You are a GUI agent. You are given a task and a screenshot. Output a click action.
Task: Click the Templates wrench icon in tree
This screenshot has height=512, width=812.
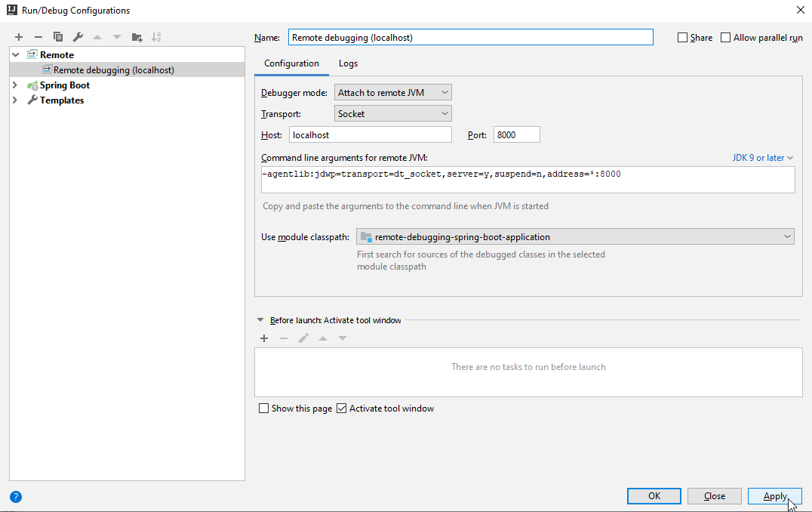point(32,100)
